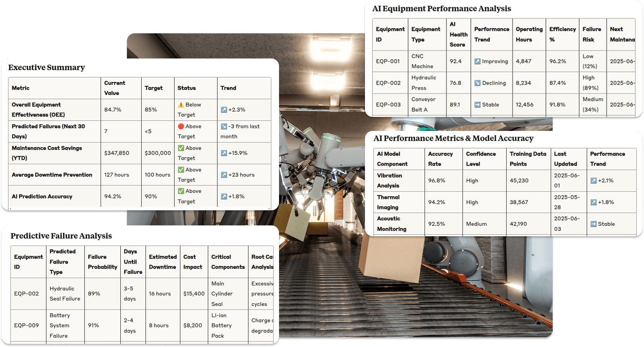This screenshot has width=644, height=347.
Task: Click green check in AI Prediction Accuracy status
Action: pyautogui.click(x=181, y=191)
